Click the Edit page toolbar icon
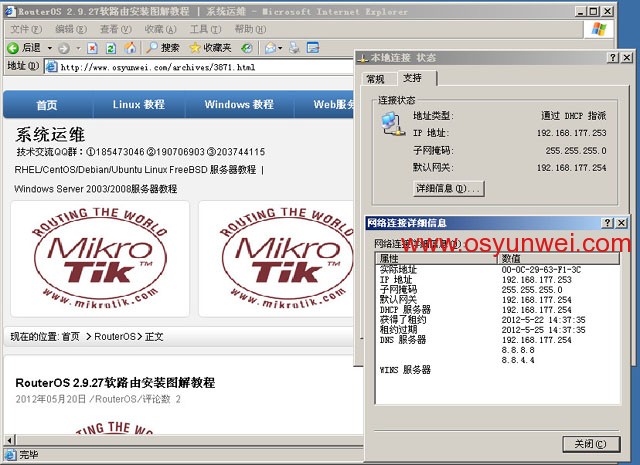The width and height of the screenshot is (640, 465). click(313, 48)
